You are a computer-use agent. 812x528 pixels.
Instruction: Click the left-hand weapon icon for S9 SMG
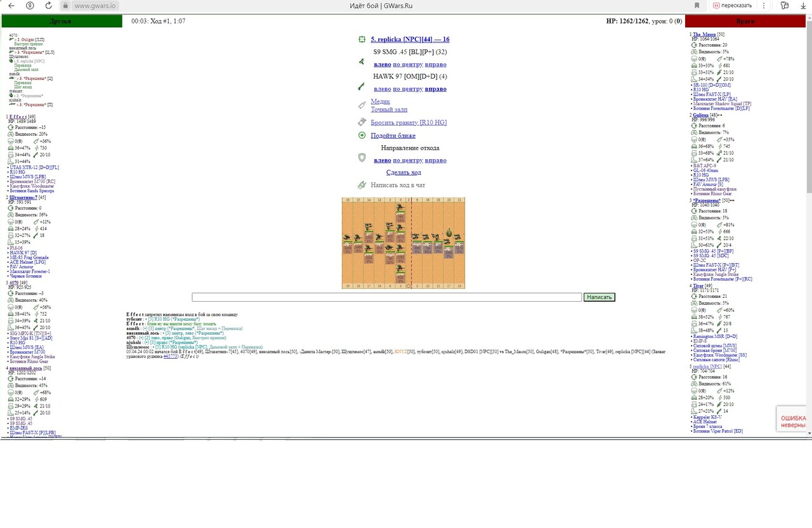point(362,62)
